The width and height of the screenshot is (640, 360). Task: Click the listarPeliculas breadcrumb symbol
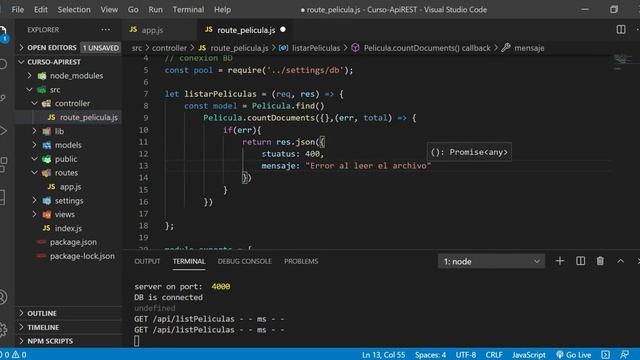pos(316,48)
